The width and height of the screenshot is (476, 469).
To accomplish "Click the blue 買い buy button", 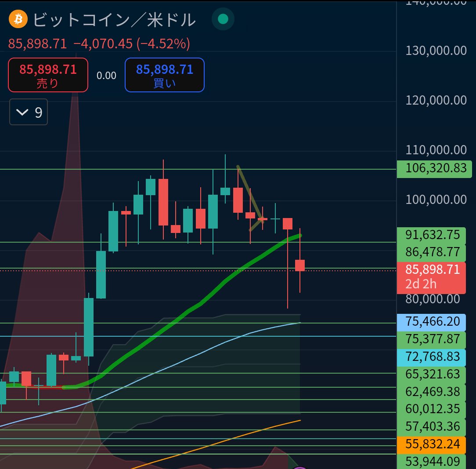I will coord(164,75).
